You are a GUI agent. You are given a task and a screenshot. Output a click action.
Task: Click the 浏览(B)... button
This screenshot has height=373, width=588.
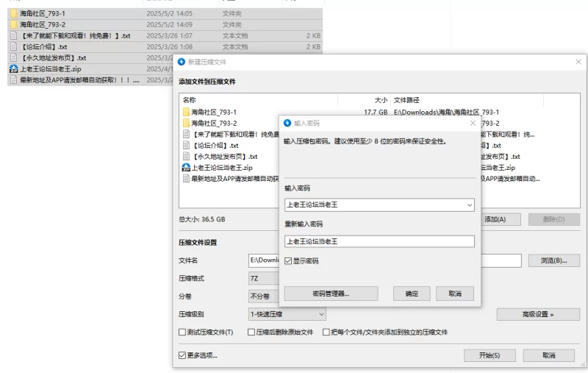pos(554,260)
